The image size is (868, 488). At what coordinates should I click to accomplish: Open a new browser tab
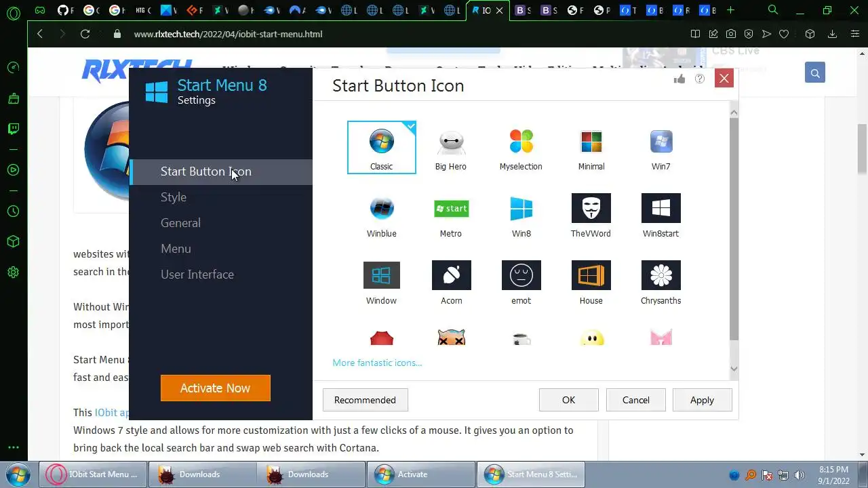[730, 10]
